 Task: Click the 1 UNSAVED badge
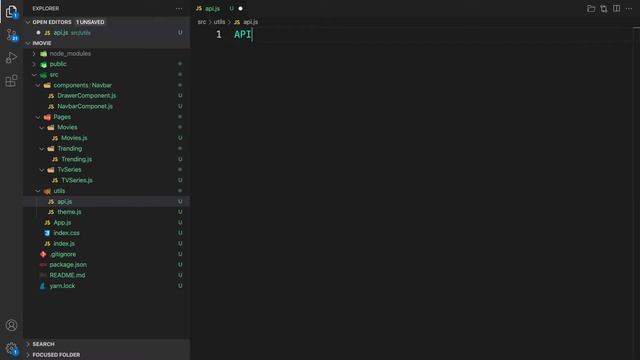click(90, 22)
